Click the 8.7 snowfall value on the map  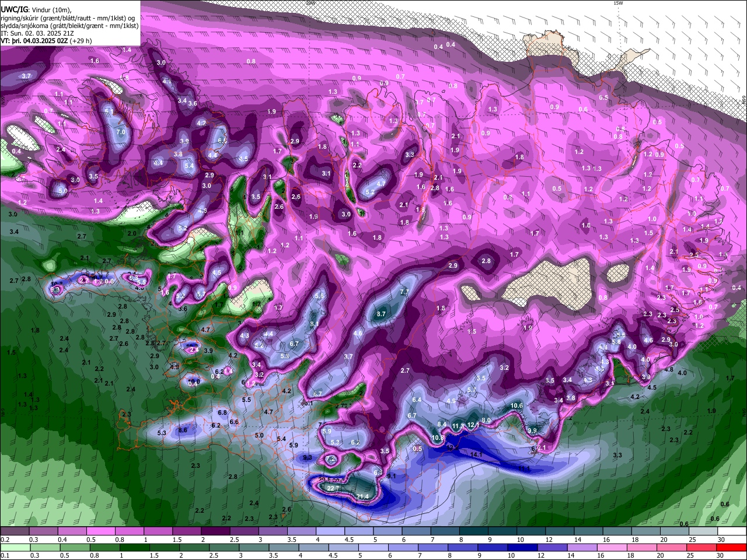381,314
